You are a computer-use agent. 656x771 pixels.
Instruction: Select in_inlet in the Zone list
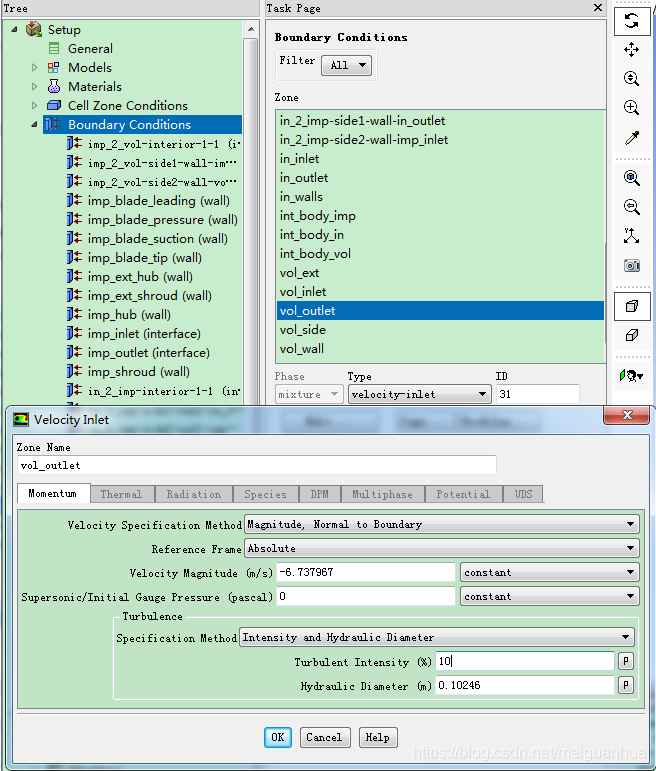click(x=300, y=159)
